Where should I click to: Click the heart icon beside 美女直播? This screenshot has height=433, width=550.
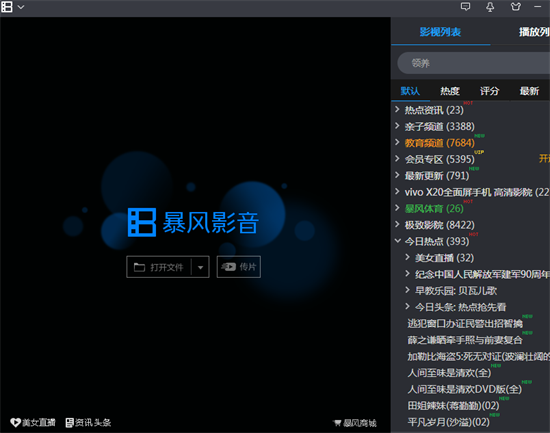(x=15, y=422)
